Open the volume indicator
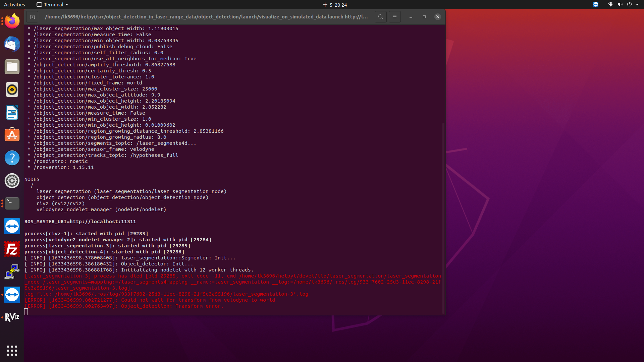This screenshot has height=362, width=644. (x=620, y=4)
